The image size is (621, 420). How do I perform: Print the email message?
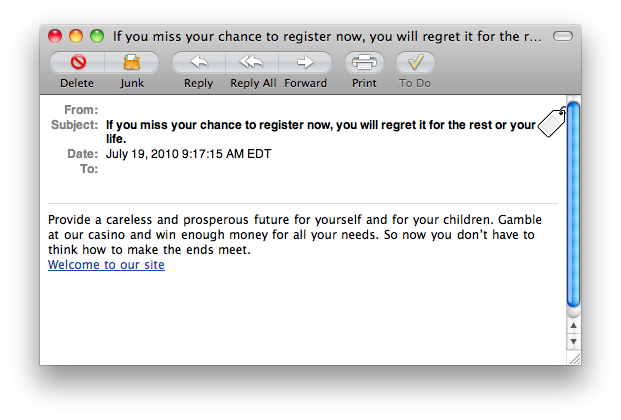(x=364, y=62)
